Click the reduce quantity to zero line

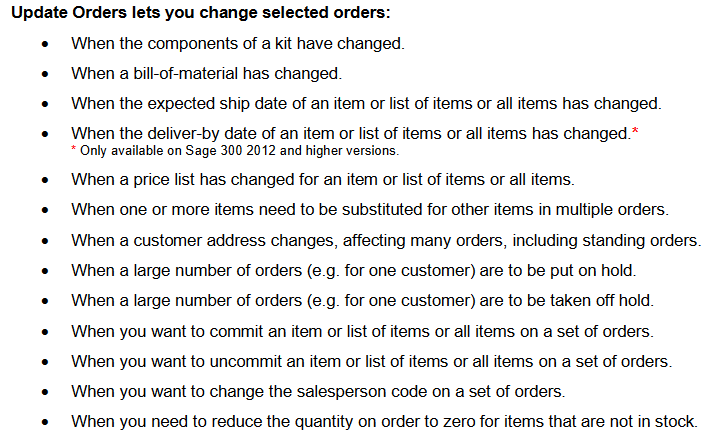(x=384, y=422)
